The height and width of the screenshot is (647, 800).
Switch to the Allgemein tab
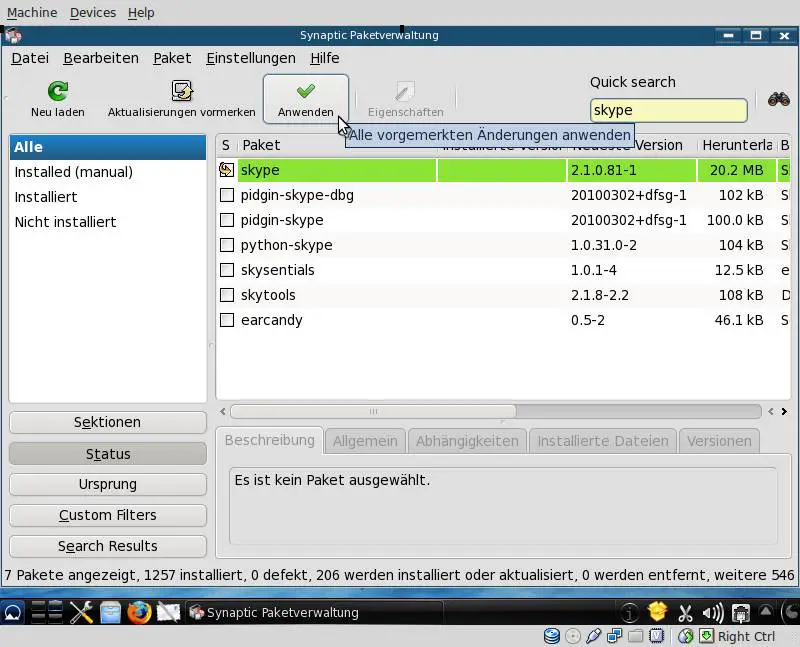tap(365, 441)
